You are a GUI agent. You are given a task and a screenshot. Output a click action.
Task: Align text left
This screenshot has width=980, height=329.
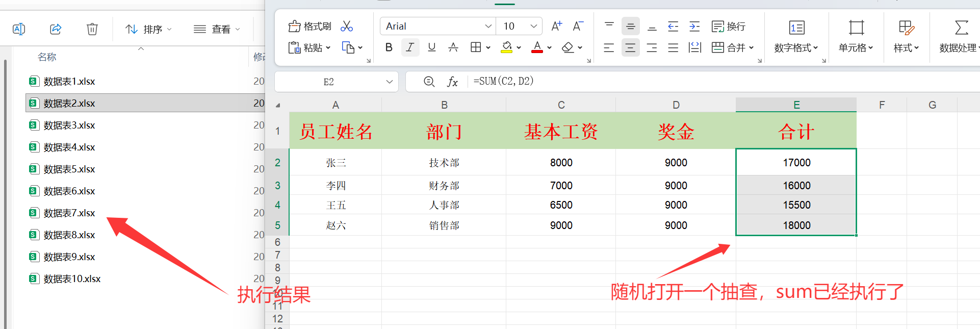pos(609,47)
